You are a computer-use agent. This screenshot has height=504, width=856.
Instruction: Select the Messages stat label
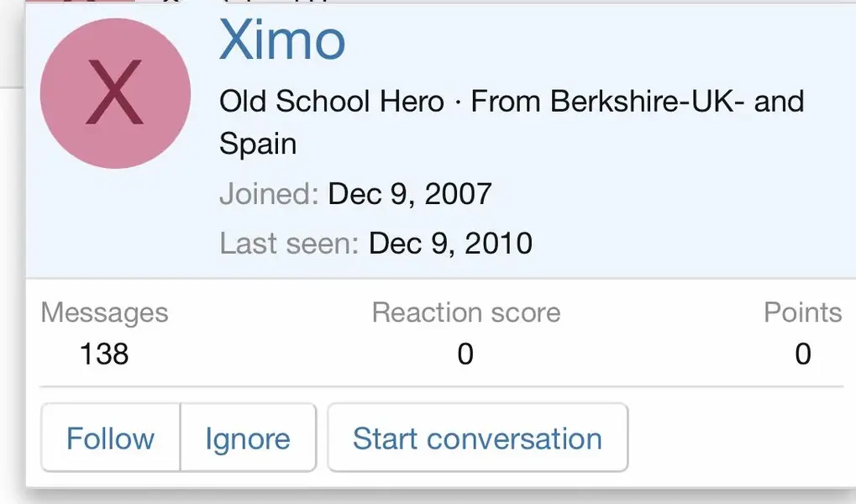click(x=104, y=312)
